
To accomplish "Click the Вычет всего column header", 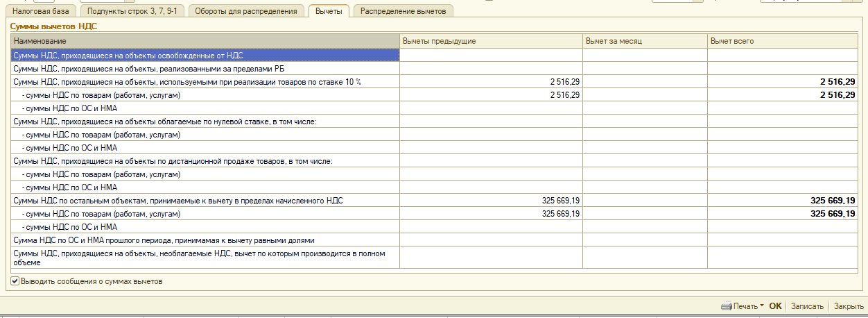I will 782,42.
